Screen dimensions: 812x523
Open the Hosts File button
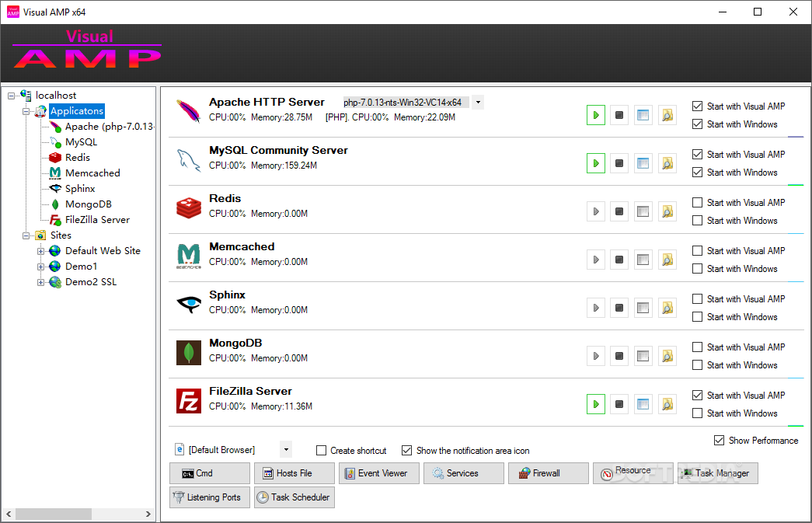pos(294,473)
